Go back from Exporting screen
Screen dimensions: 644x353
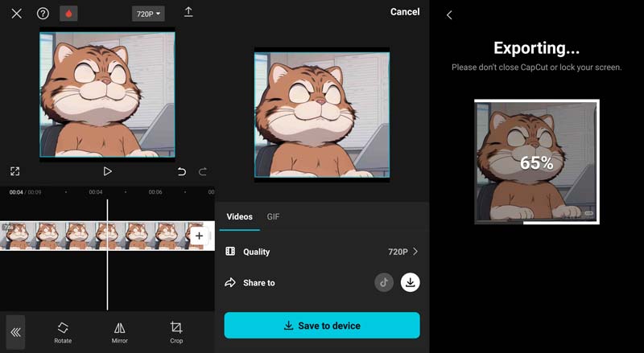[449, 15]
